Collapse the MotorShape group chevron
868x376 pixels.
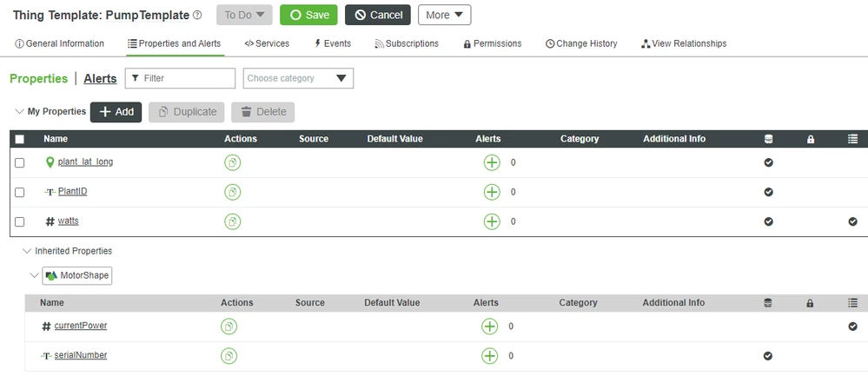click(x=35, y=275)
